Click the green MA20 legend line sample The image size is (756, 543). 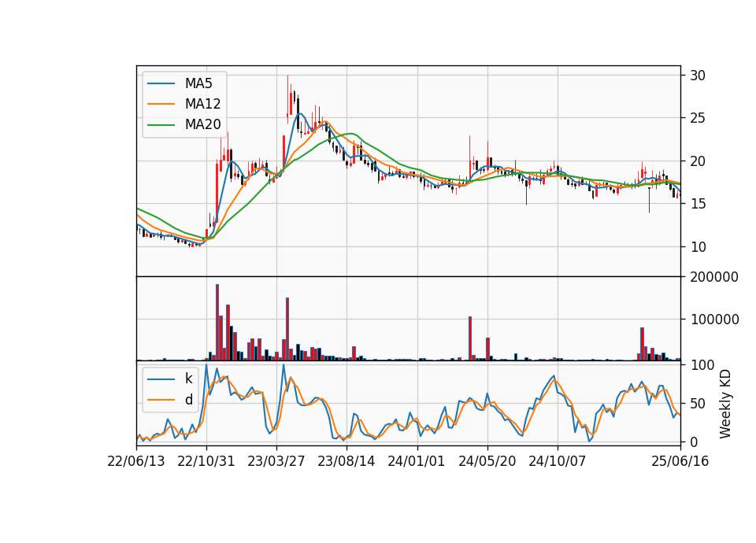[161, 124]
